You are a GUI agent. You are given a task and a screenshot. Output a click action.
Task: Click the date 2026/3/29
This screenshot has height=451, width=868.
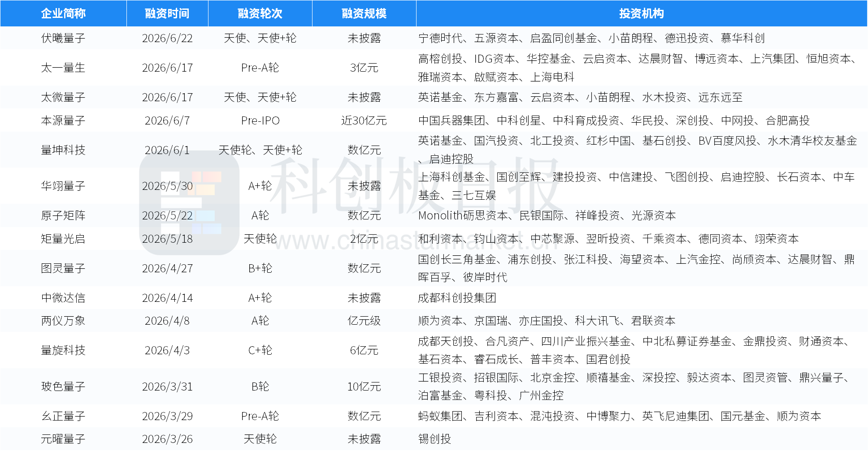click(x=167, y=416)
